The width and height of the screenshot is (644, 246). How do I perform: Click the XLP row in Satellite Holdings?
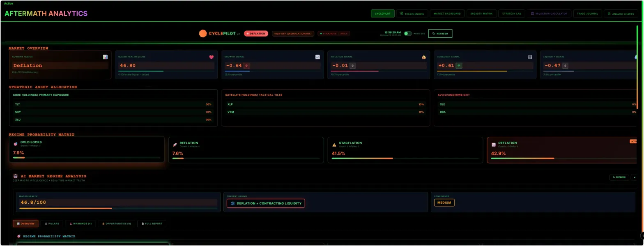point(325,104)
